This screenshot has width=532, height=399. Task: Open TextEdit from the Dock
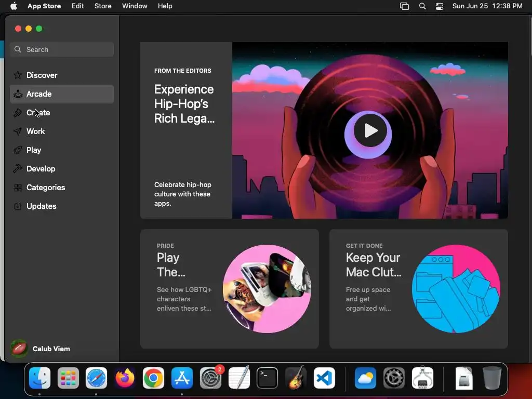(239, 378)
